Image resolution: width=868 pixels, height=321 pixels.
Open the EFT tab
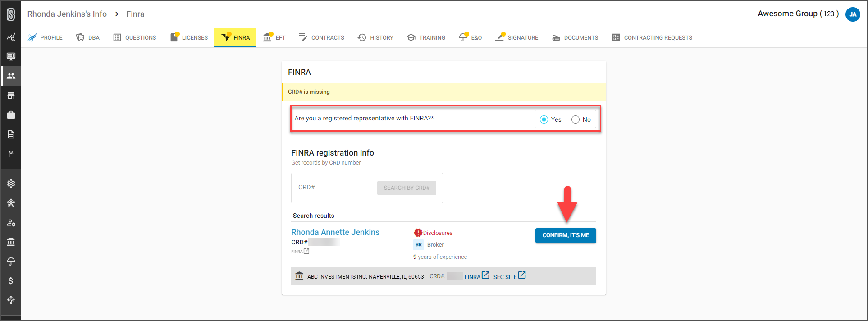[x=274, y=38]
